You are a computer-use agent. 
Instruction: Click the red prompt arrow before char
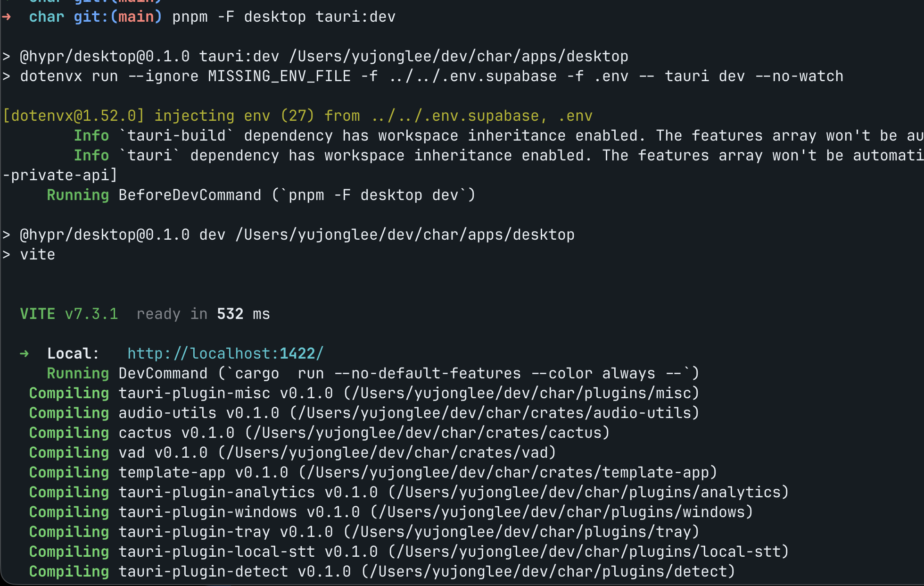pos(7,17)
